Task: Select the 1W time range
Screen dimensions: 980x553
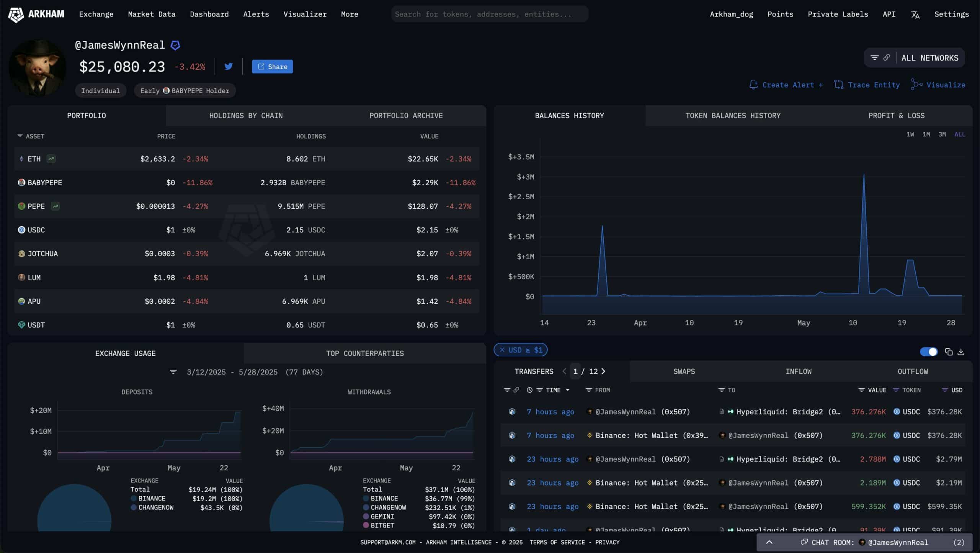Action: [910, 134]
